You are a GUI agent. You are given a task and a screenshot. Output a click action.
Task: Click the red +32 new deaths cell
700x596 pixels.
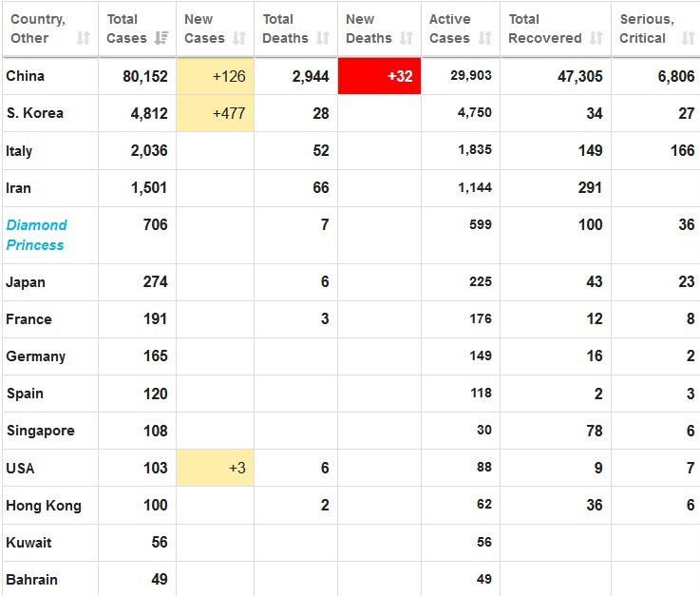379,76
